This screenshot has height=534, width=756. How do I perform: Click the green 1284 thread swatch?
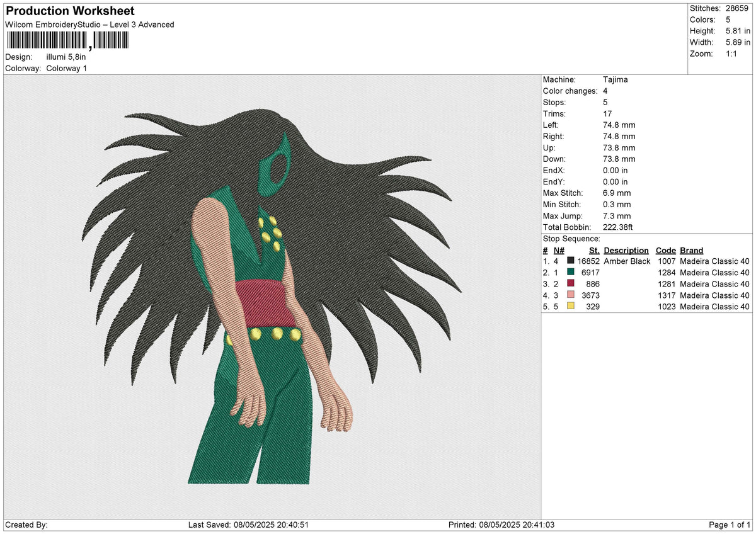pos(571,272)
